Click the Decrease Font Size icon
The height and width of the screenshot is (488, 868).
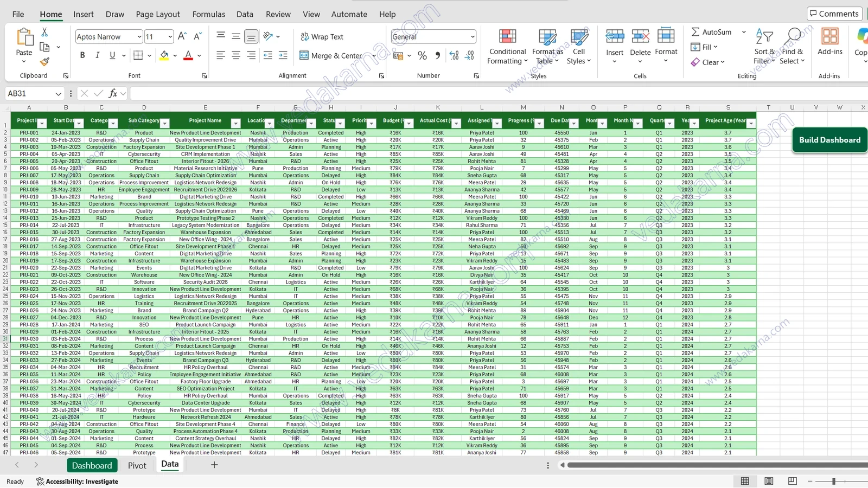pos(197,36)
